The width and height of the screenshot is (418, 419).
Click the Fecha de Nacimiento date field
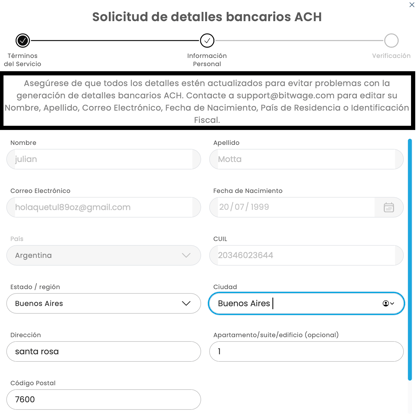(x=306, y=207)
